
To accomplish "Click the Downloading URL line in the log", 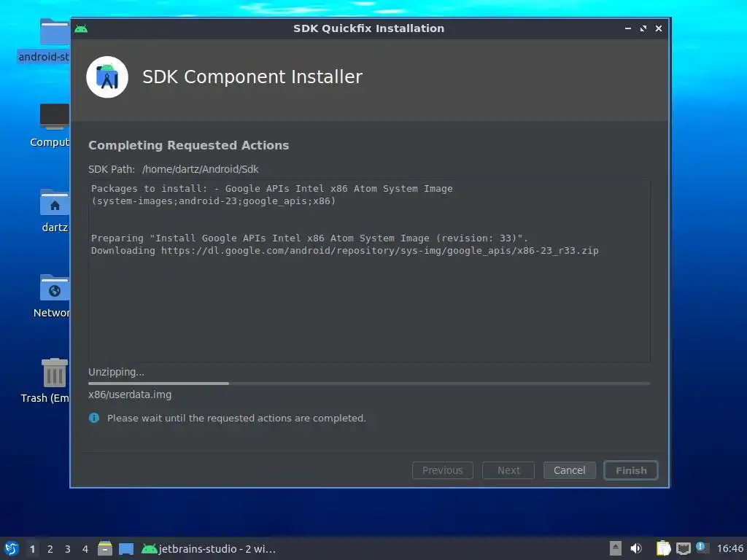I will pyautogui.click(x=345, y=251).
